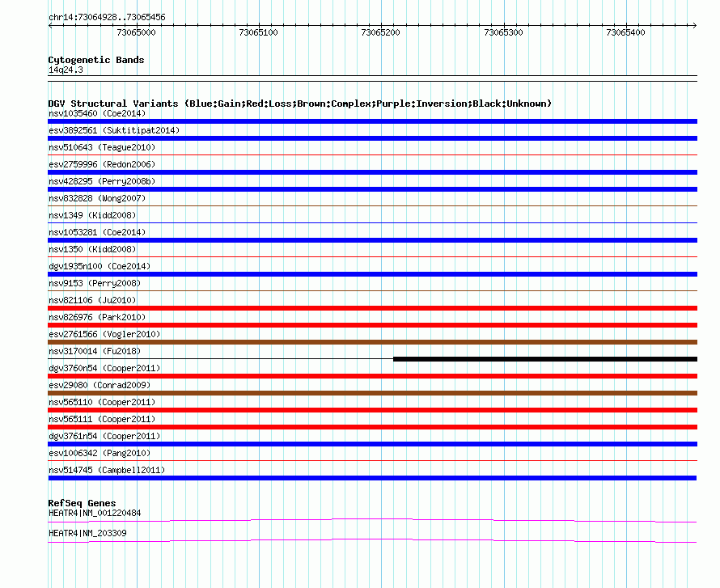Click the red dgv3760n54 loss bar
The image size is (720, 588).
(372, 376)
